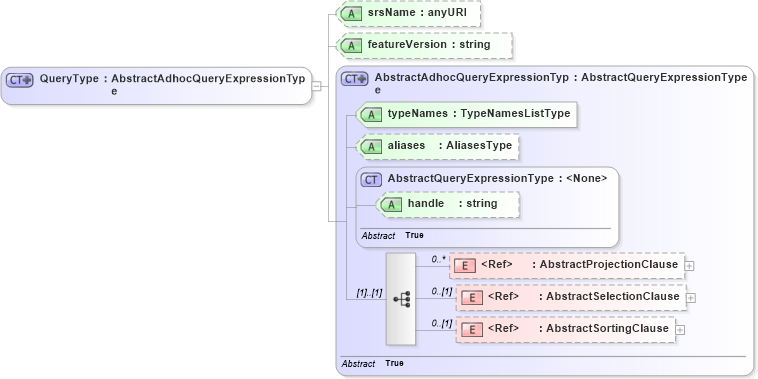
Task: Click the 0..* cardinality of AbstractProjectionClause
Action: (x=438, y=260)
